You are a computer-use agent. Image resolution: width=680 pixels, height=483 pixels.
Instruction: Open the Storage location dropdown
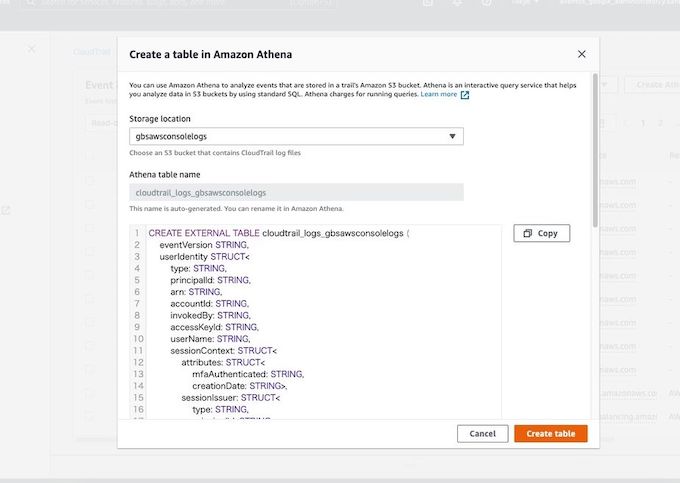pyautogui.click(x=296, y=136)
